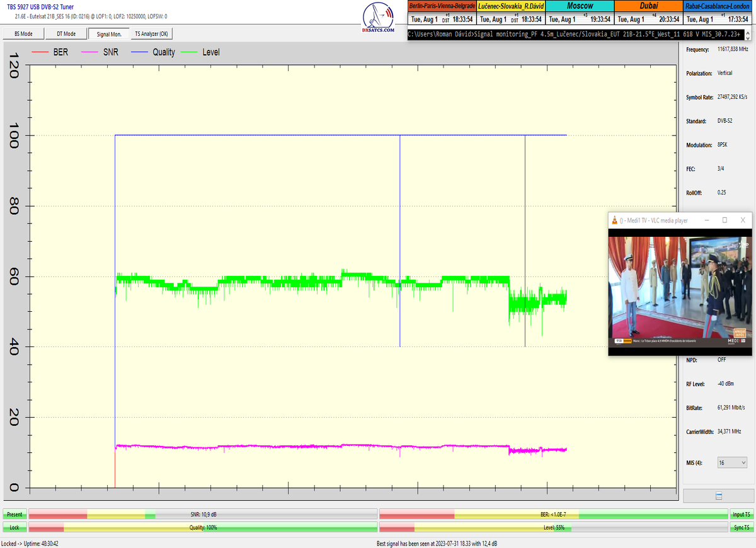Toggle the Sync TS indicator
The image size is (756, 548).
[x=741, y=527]
